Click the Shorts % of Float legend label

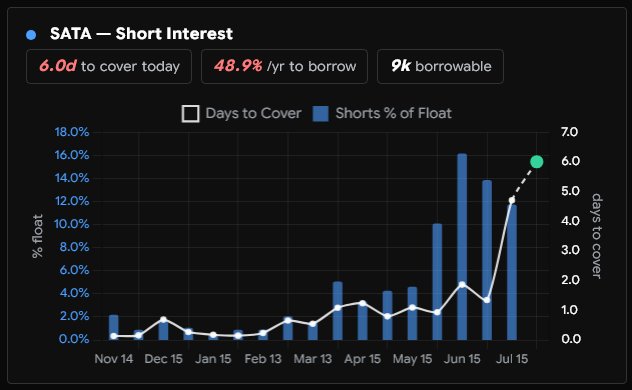click(393, 114)
